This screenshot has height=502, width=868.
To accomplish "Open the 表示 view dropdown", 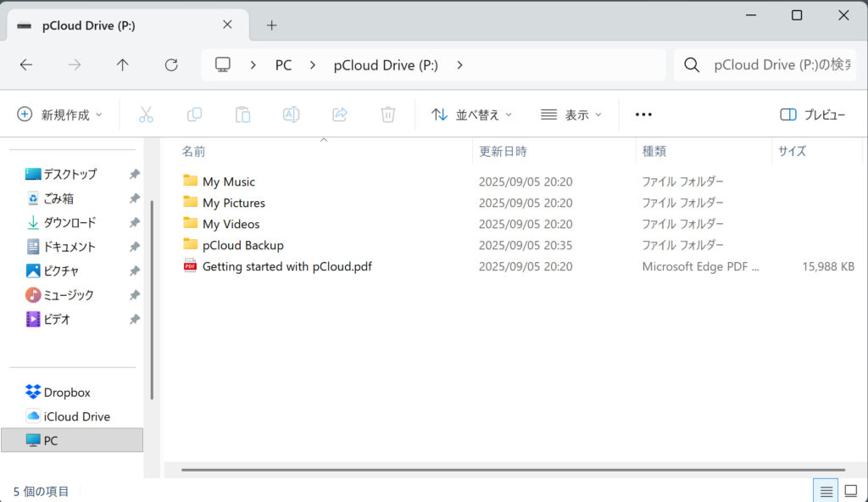I will [570, 114].
